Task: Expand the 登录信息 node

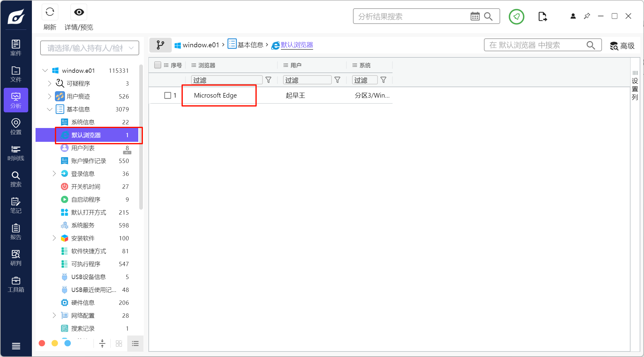Action: point(54,174)
